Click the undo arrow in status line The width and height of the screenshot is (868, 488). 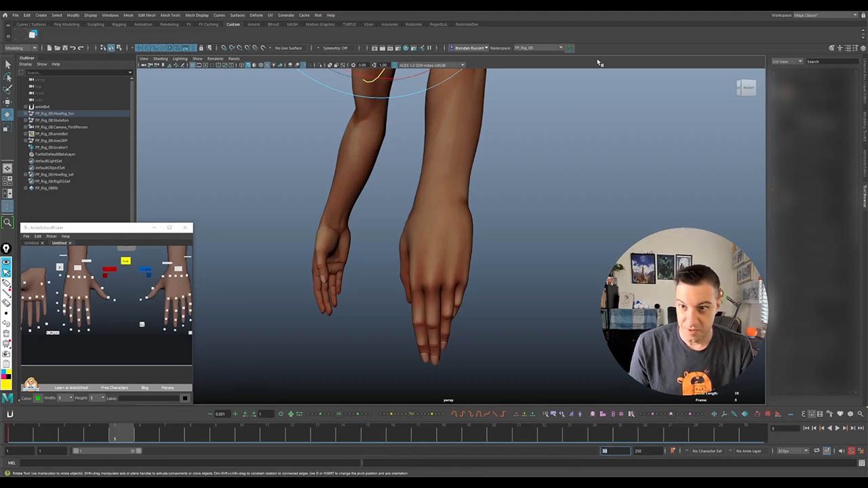[x=73, y=48]
